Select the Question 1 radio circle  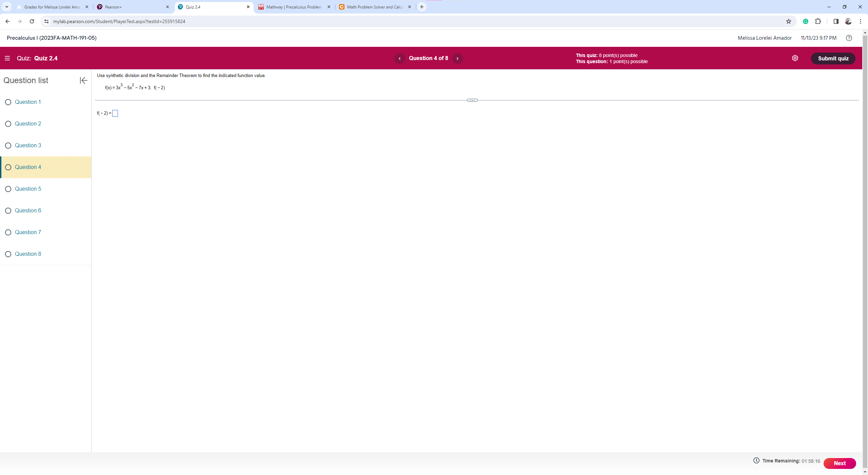(x=8, y=102)
